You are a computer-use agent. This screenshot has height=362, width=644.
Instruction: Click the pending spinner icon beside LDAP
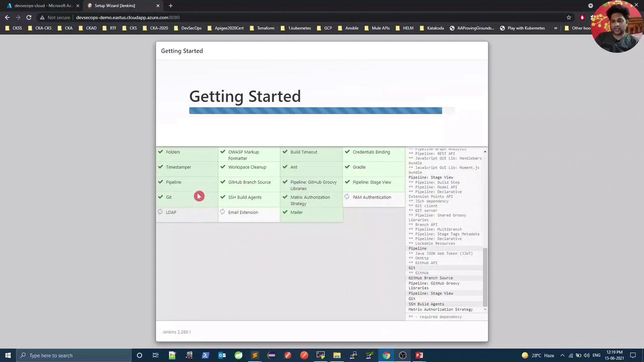[160, 212]
